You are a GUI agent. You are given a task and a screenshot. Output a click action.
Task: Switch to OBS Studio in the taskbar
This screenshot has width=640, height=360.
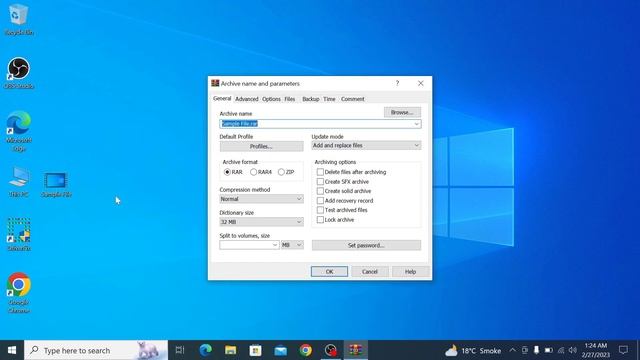[x=331, y=350]
